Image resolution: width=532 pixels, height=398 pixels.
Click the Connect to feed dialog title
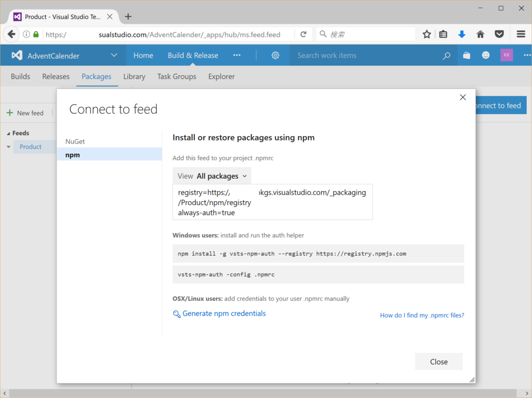pyautogui.click(x=113, y=109)
